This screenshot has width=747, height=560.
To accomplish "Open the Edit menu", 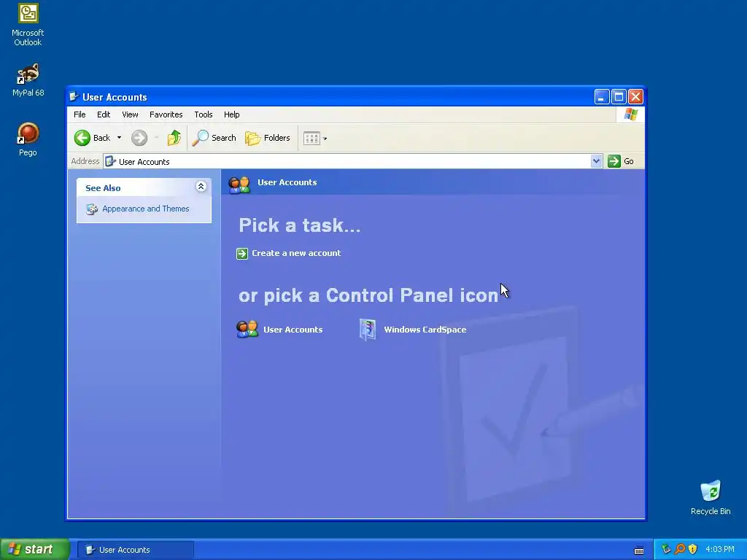I will (x=104, y=114).
